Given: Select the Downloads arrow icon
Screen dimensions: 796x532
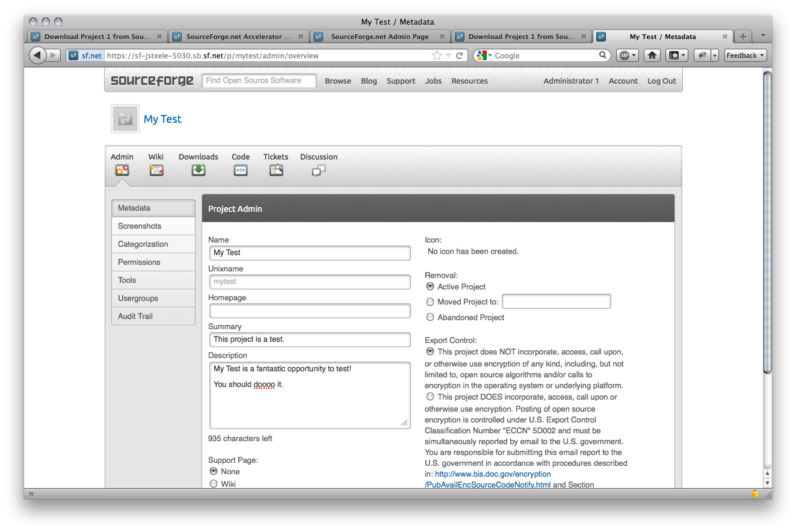Looking at the screenshot, I should tap(198, 170).
